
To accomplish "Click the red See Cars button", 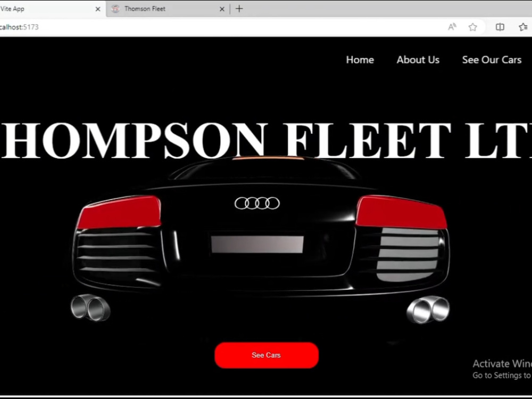I will pos(267,355).
